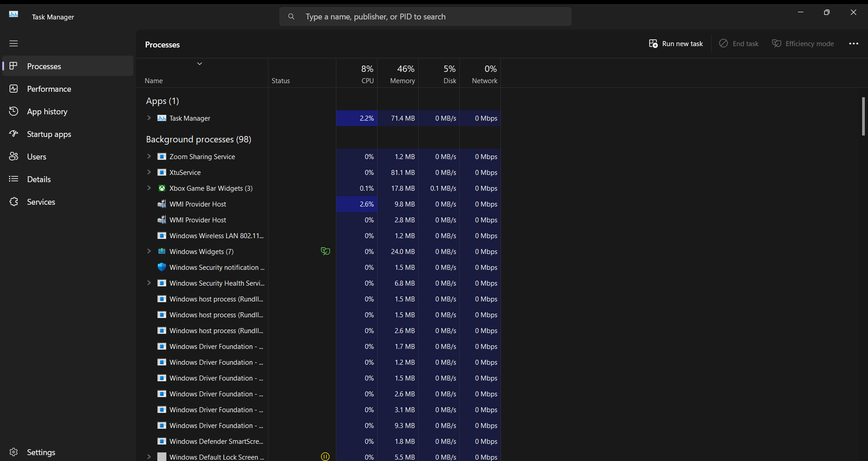
Task: Open the hamburger navigation menu
Action: coord(14,43)
